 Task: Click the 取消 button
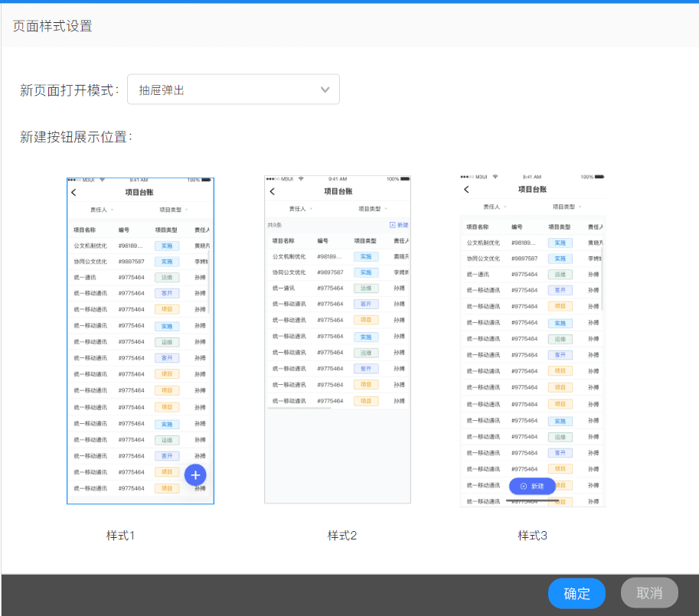(649, 593)
